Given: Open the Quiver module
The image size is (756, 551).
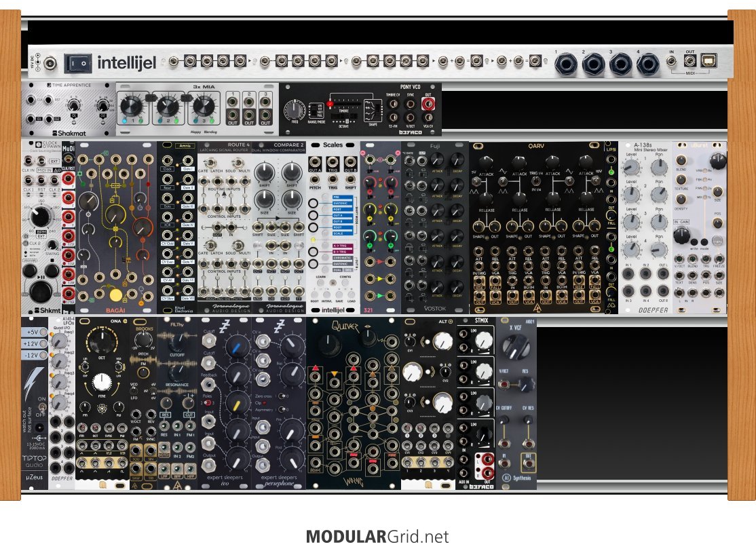Looking at the screenshot, I should pyautogui.click(x=353, y=403).
